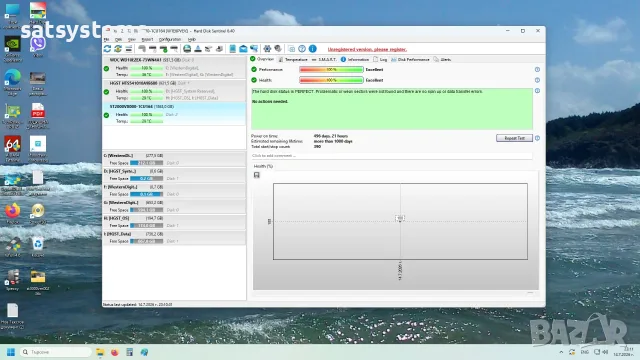Select the HGST HTS541010 disk entry
The image size is (640, 360).
(x=174, y=91)
